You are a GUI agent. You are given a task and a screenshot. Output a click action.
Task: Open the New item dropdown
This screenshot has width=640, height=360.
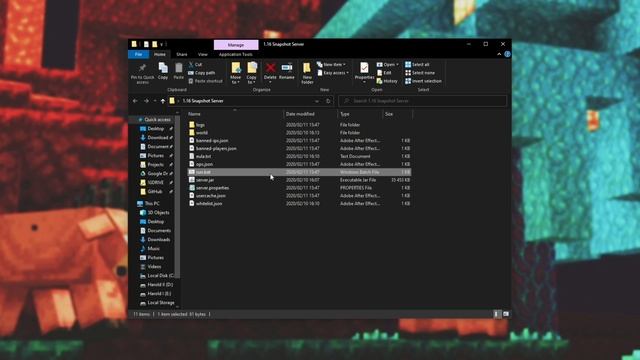click(x=331, y=64)
